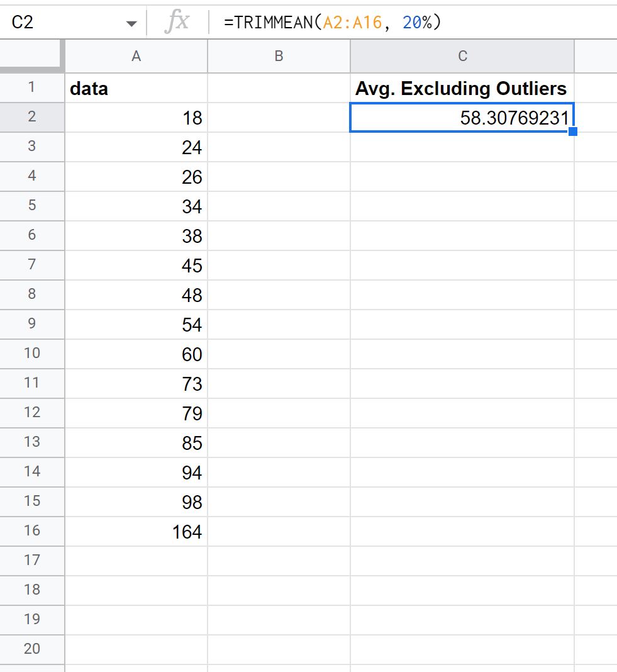Select row 19 header
This screenshot has height=672, width=617.
tap(32, 620)
